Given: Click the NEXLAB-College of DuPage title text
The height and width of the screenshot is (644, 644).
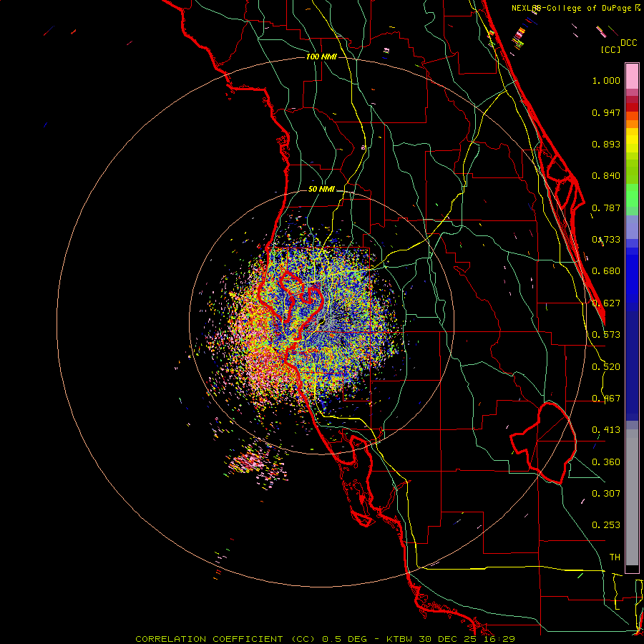Looking at the screenshot, I should [572, 8].
